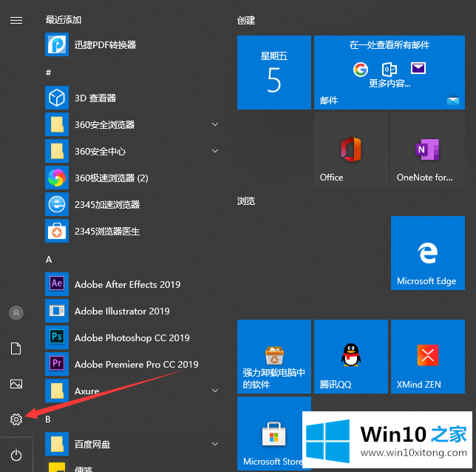Viewport: 476px width, 472px height.
Task: Open the Microsoft Store tile
Action: [273, 434]
